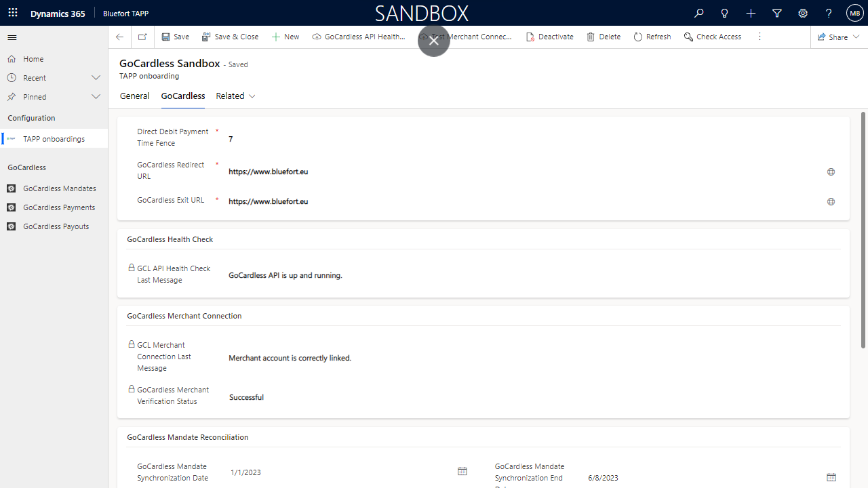
Task: Open the Dynamics 365 app launcher grid
Action: point(13,13)
